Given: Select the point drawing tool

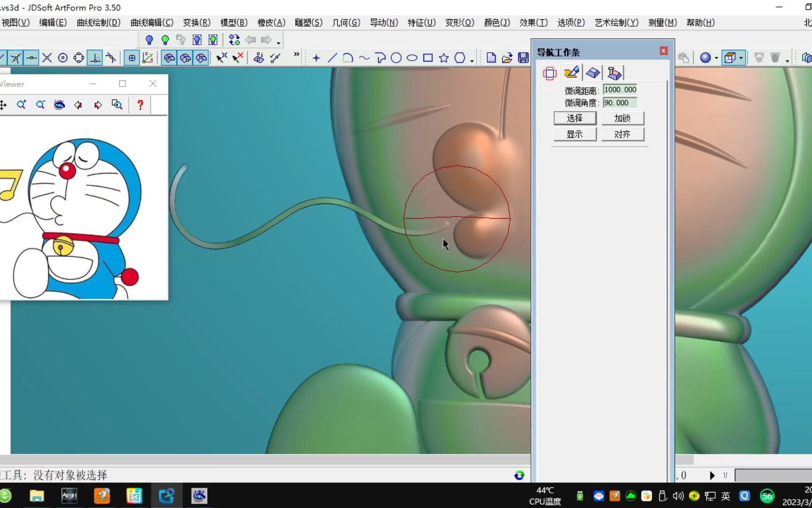Looking at the screenshot, I should 316,58.
